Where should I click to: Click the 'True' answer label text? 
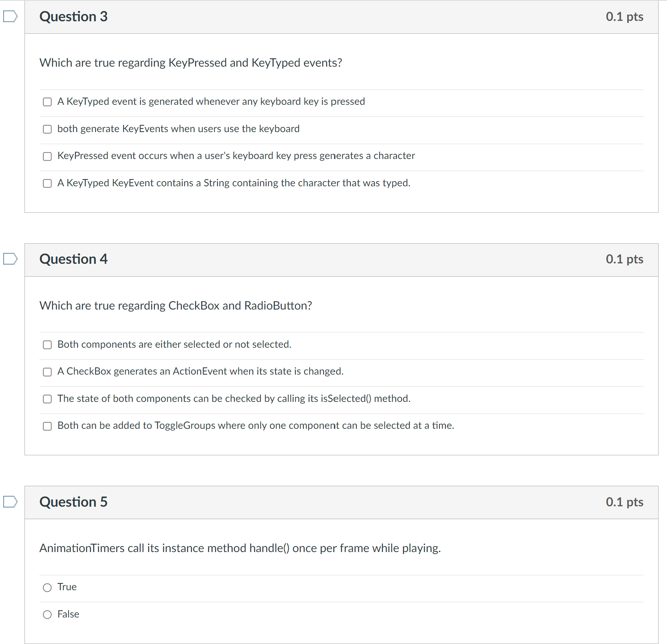[67, 587]
